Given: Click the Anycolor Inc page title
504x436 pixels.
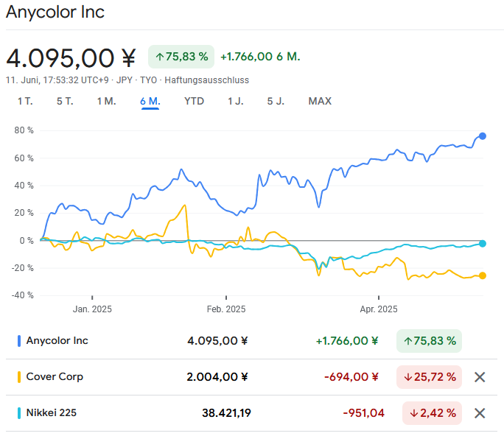Looking at the screenshot, I should (55, 13).
